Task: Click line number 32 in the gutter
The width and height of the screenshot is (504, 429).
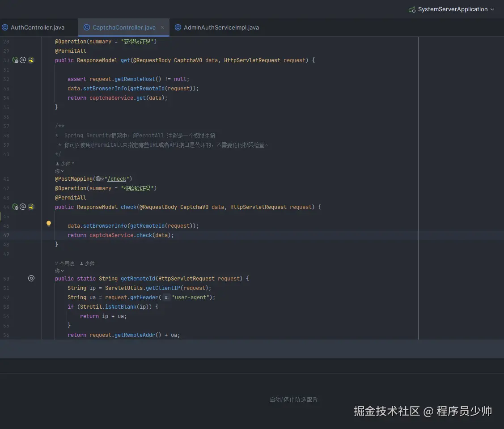Action: (6, 79)
